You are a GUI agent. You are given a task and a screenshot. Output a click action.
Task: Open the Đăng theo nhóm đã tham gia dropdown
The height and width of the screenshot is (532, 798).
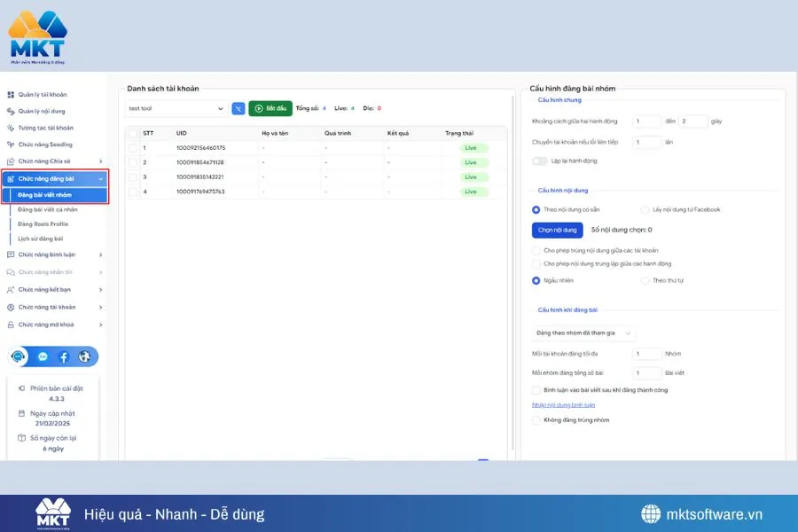(584, 333)
